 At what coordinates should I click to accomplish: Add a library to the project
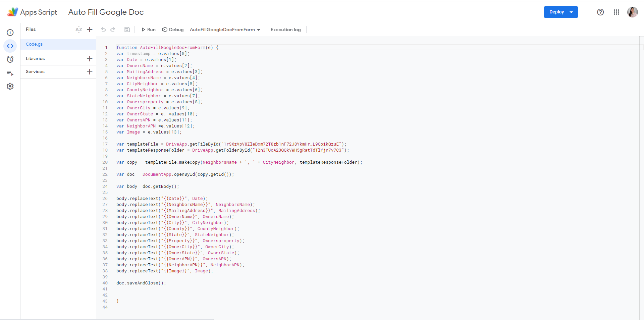89,58
